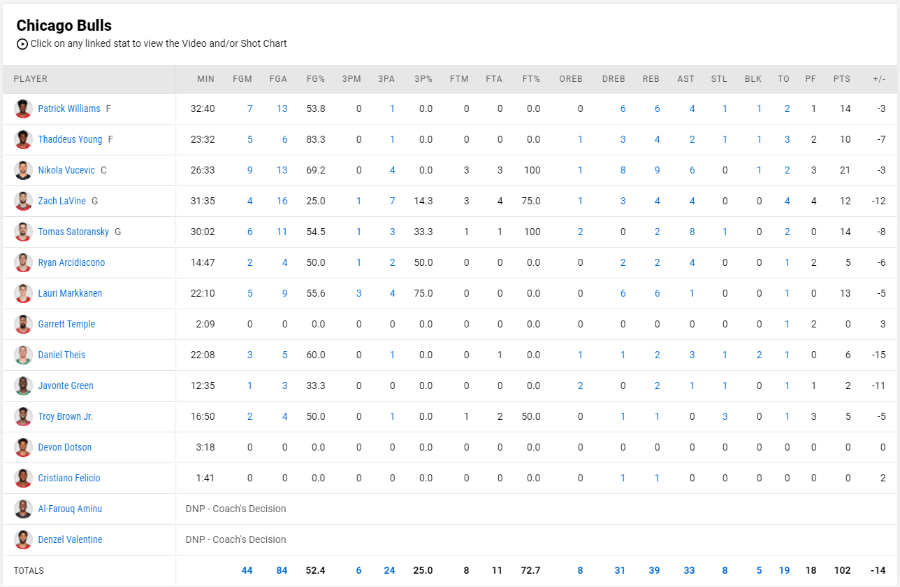Click the +/- column header
900x587 pixels.
(879, 79)
